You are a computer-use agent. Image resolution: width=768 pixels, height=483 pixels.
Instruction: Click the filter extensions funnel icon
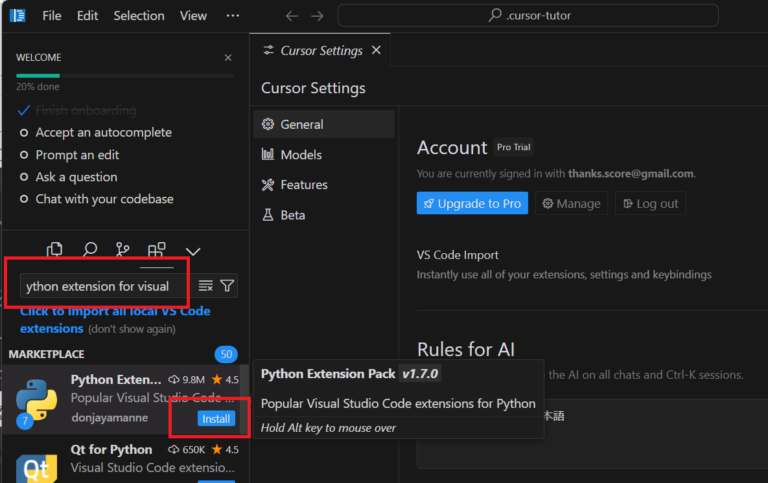(x=228, y=286)
